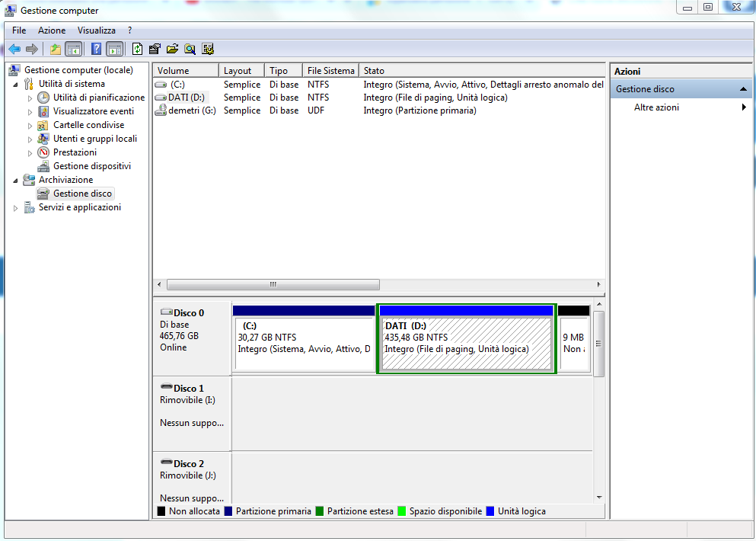
Task: Select the DATI (D:) partition block
Action: [466, 343]
